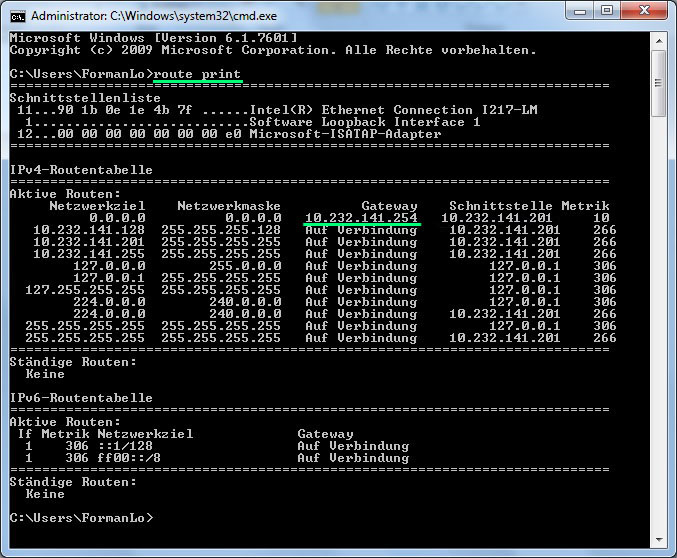Click the underlined 'route print' command
677x558 pixels.
197,74
